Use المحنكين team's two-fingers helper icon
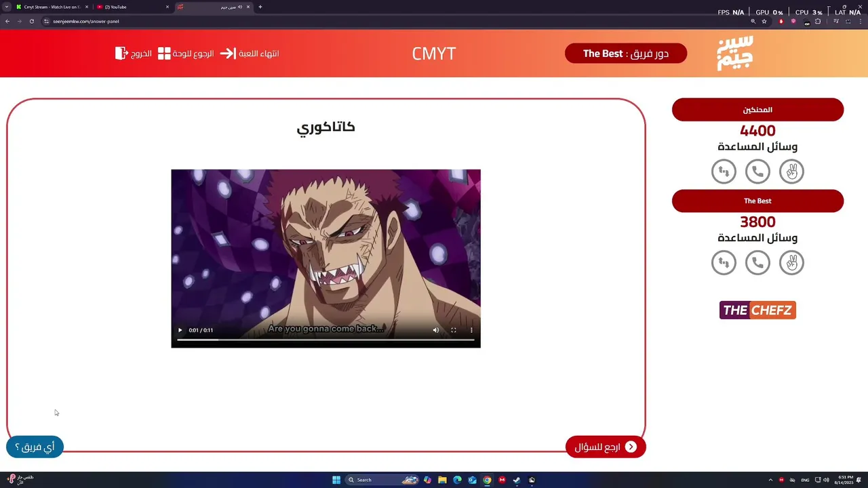 coord(791,171)
